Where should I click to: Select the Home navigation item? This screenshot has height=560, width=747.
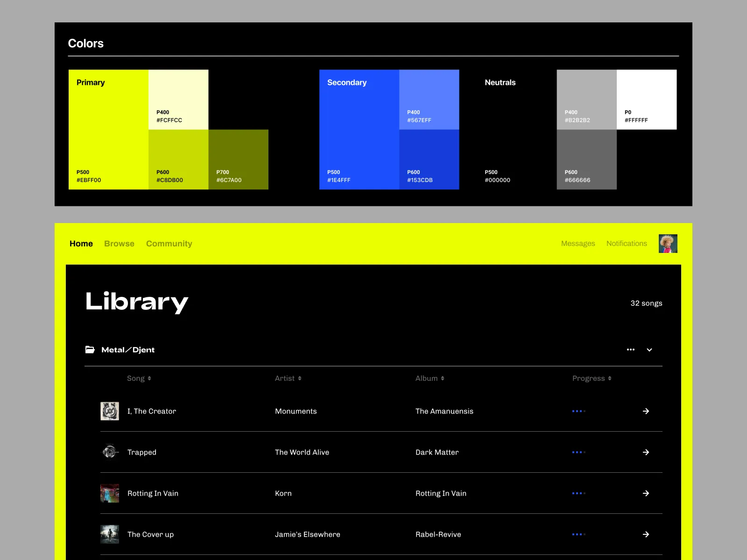point(81,243)
